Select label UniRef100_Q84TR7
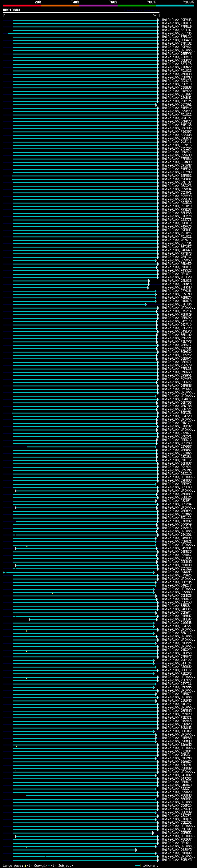This screenshot has width=197, height=868. (177, 118)
